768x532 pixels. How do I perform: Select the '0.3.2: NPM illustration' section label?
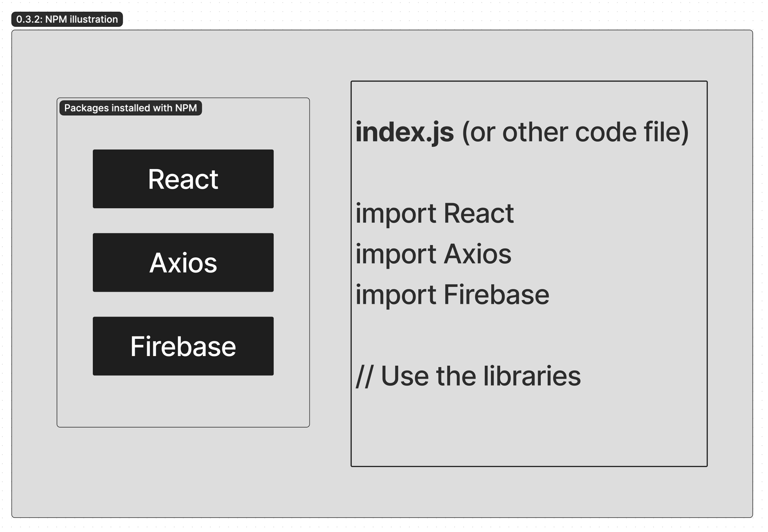point(67,19)
